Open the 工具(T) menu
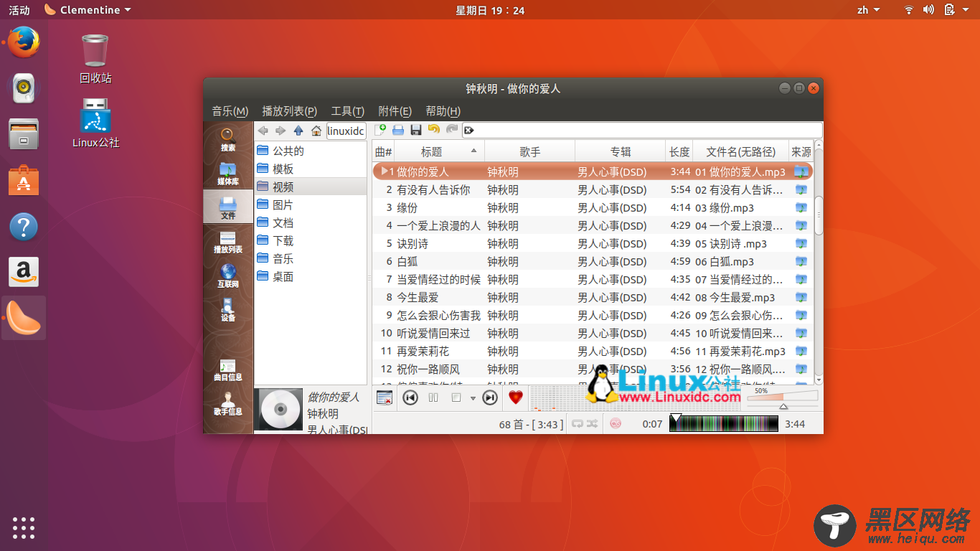The image size is (980, 551). 347,111
